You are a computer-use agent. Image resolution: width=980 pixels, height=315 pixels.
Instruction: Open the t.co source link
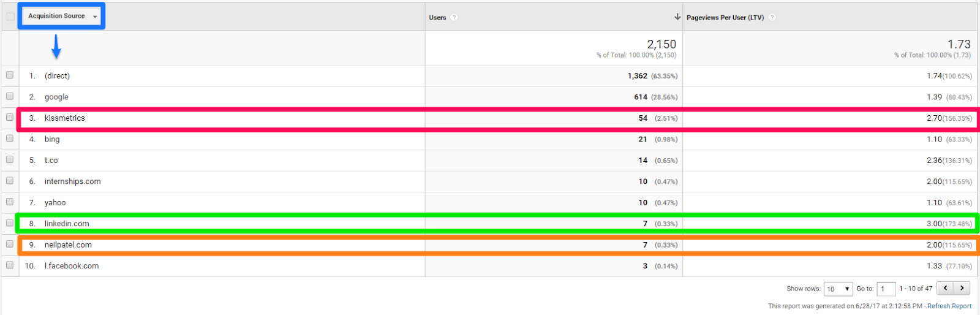51,160
